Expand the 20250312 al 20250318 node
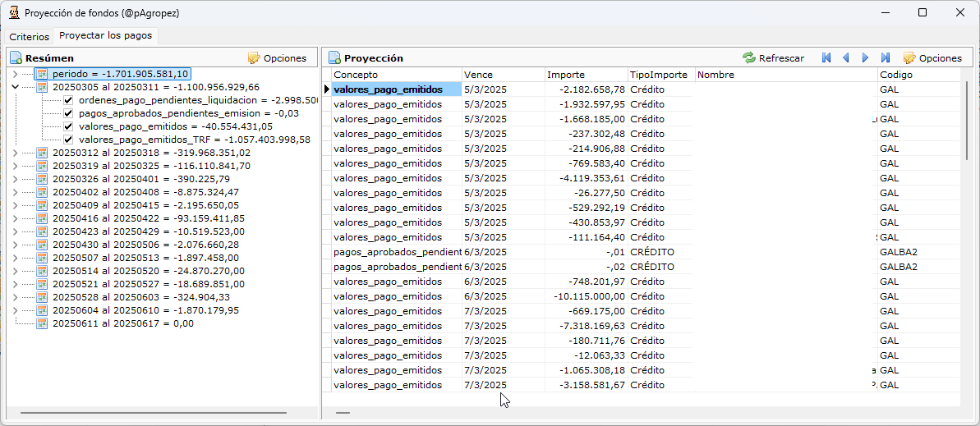 tap(16, 153)
